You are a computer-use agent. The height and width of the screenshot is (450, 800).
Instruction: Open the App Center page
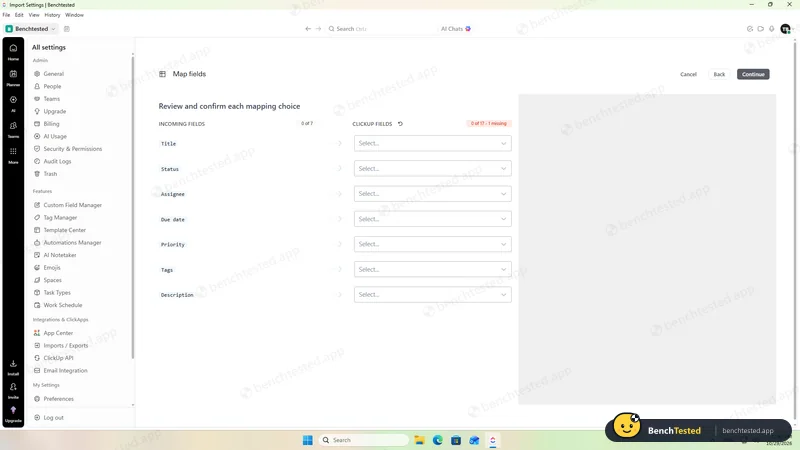(x=58, y=333)
